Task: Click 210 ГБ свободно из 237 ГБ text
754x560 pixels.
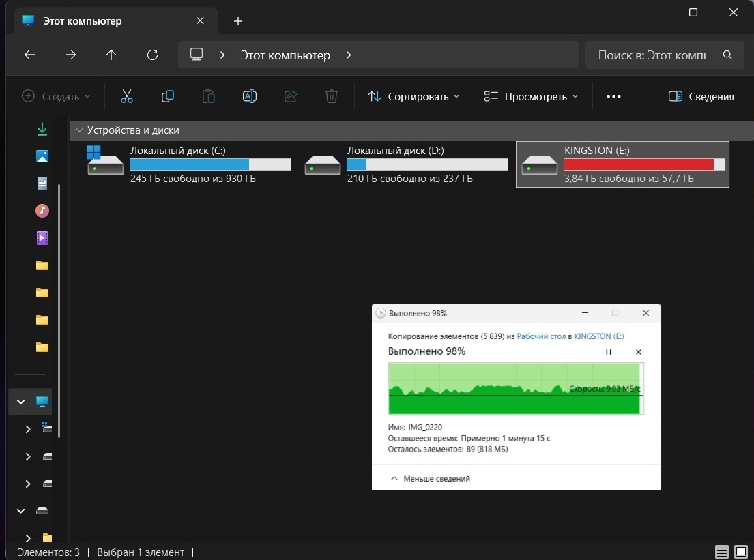Action: [x=409, y=178]
